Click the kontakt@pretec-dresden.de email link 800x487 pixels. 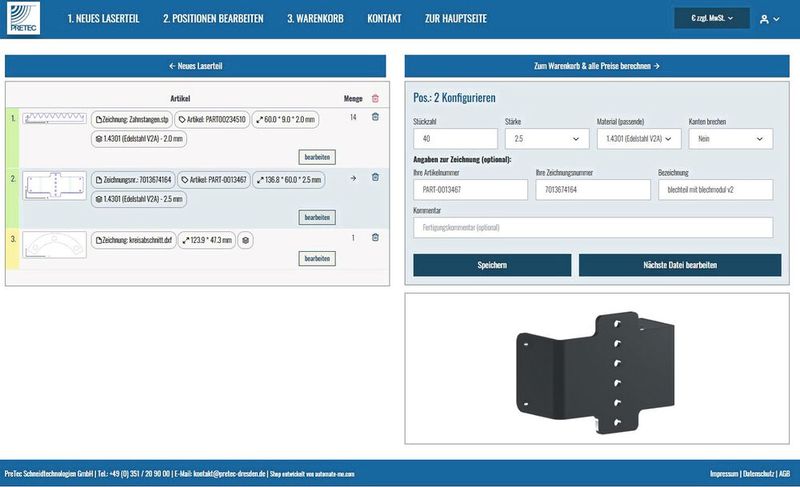230,474
